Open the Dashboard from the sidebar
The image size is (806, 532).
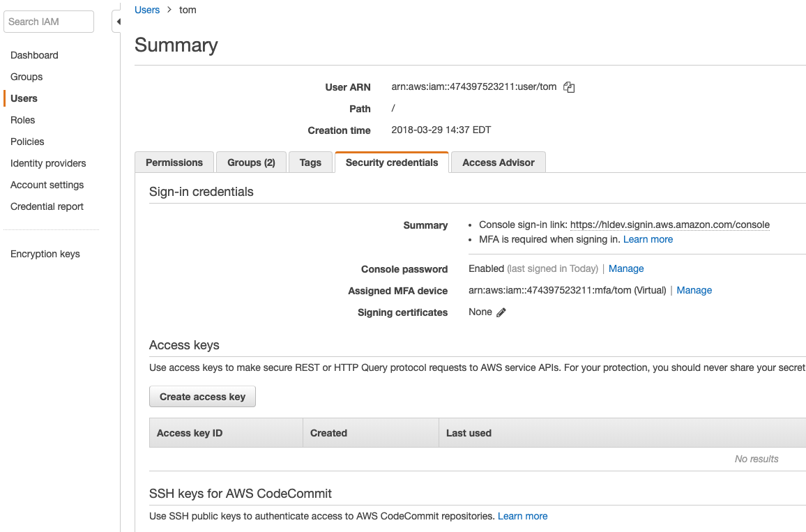[34, 55]
